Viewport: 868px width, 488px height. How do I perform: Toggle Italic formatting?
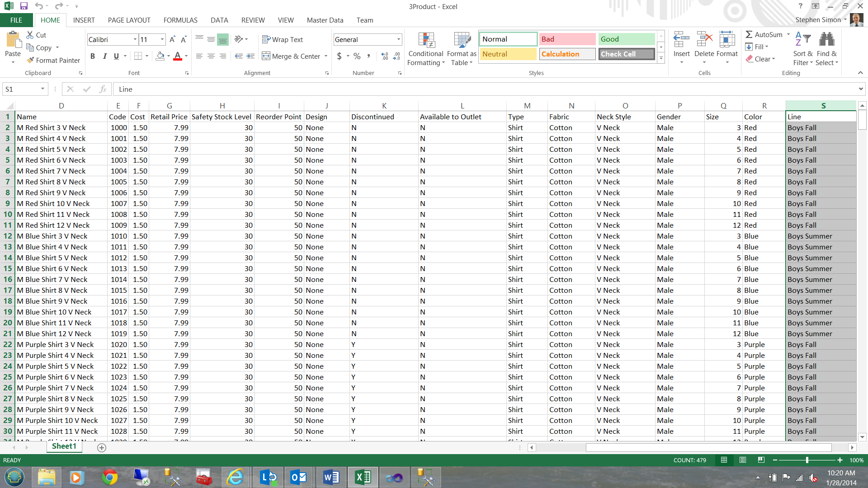coord(104,56)
